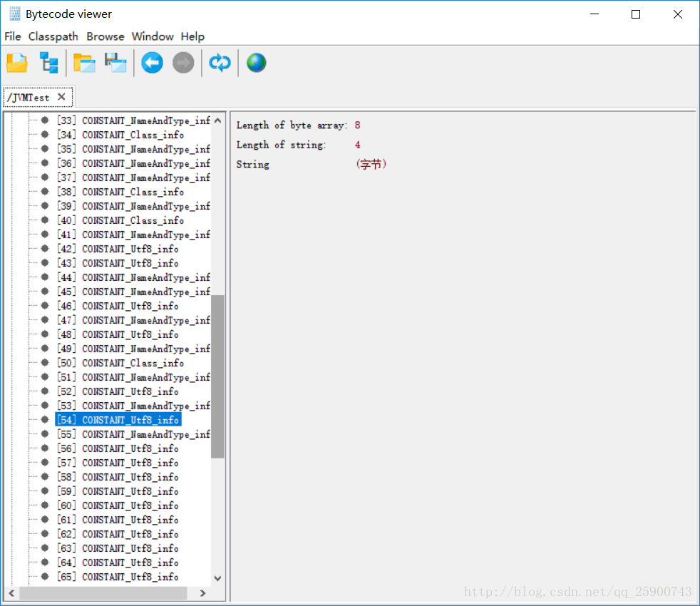This screenshot has height=606, width=700.
Task: Go back with blue left arrow
Action: 153,63
